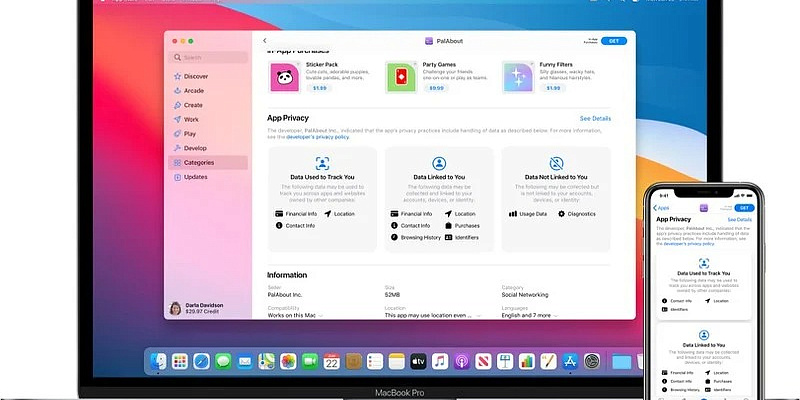Open System Preferences from the dock
Viewport: 800px width, 400px height.
592,361
